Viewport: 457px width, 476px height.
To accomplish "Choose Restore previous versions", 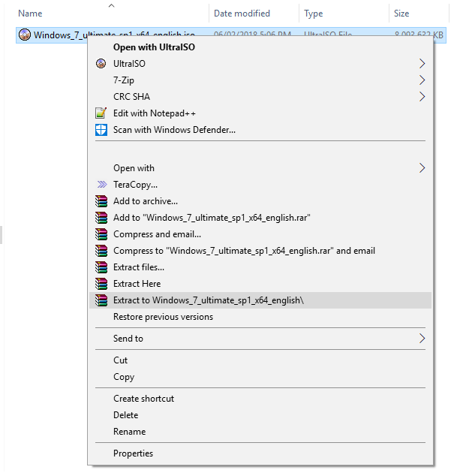I will pos(163,317).
